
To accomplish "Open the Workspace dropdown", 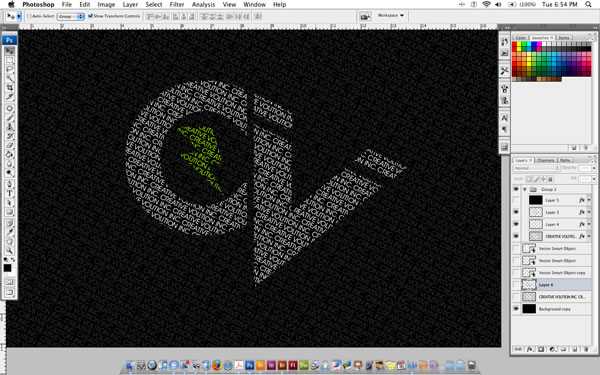I will click(x=391, y=16).
